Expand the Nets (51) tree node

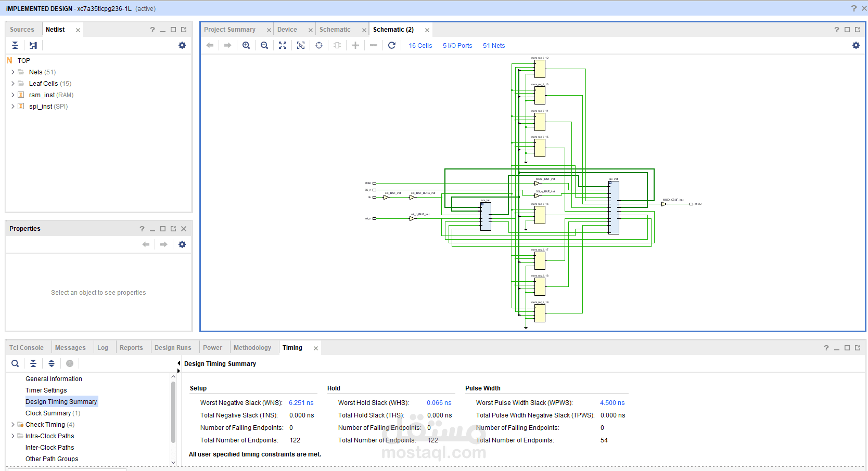[13, 72]
